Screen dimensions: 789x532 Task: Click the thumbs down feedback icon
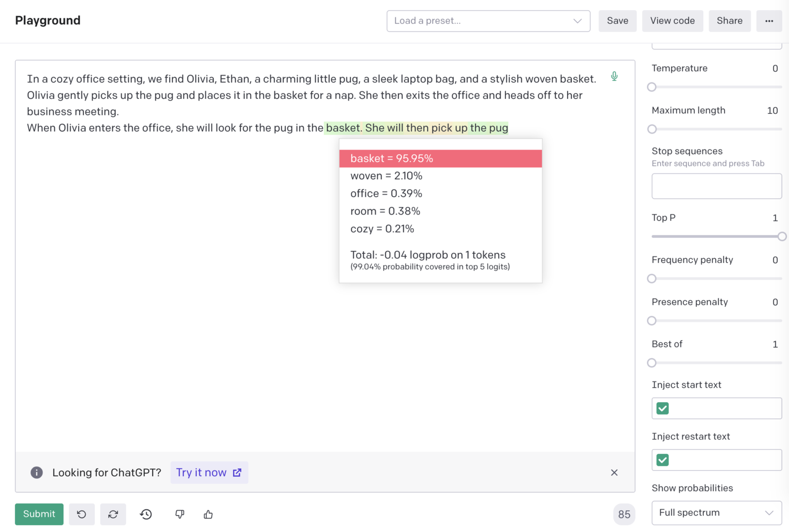[x=180, y=514]
